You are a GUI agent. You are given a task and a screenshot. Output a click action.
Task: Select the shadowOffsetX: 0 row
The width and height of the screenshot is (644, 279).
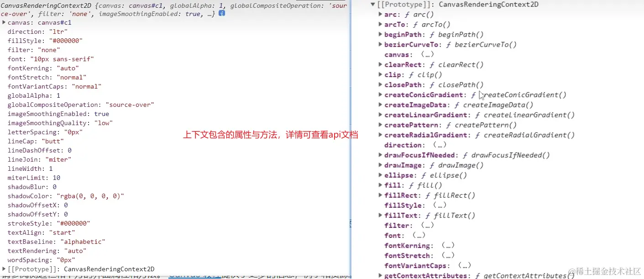coord(37,205)
